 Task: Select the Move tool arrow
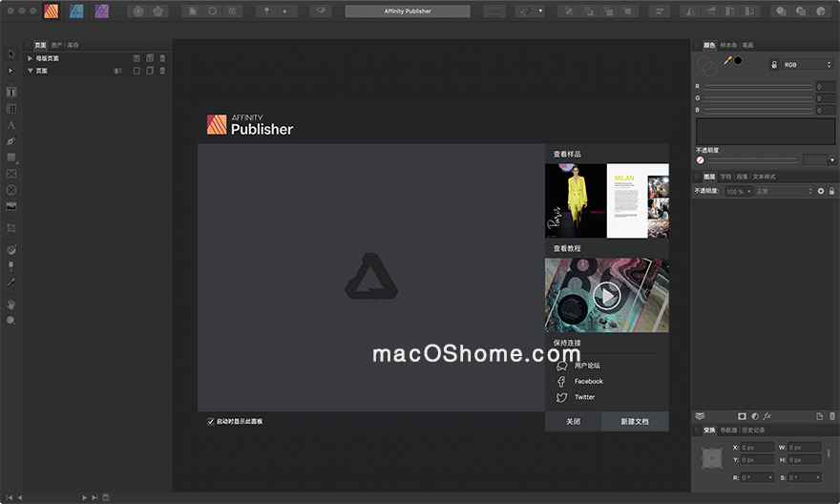point(11,53)
